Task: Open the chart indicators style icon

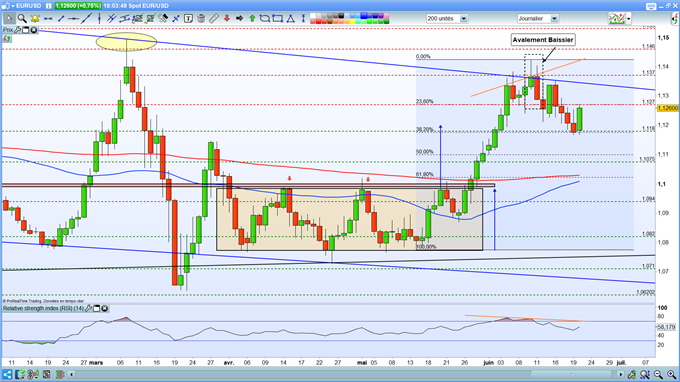Action: (x=617, y=18)
